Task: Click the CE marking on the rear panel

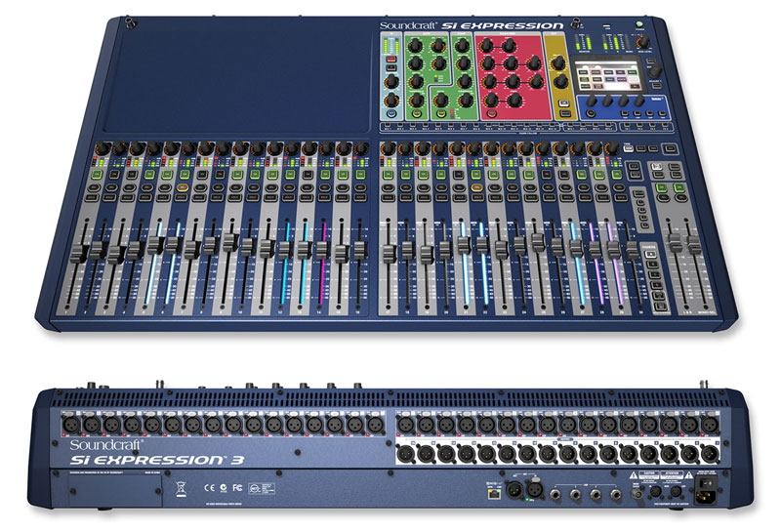Action: point(210,487)
